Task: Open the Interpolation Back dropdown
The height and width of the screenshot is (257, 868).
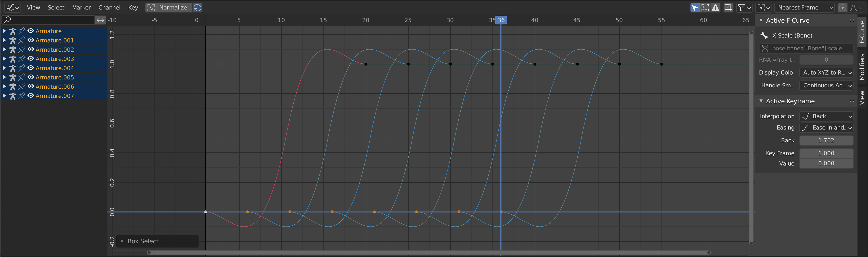Action: point(826,116)
